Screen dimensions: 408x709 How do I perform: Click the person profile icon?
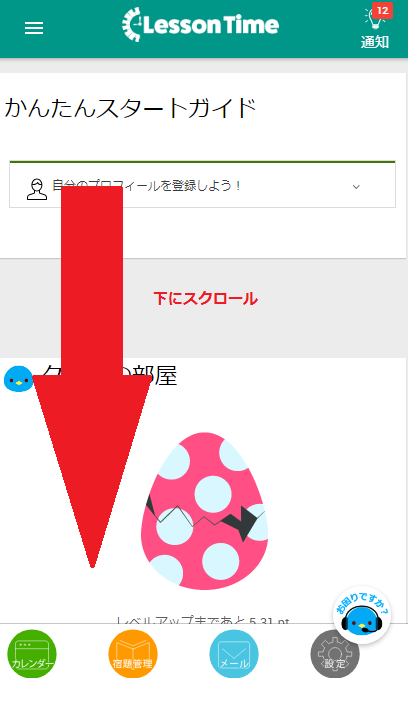(37, 189)
